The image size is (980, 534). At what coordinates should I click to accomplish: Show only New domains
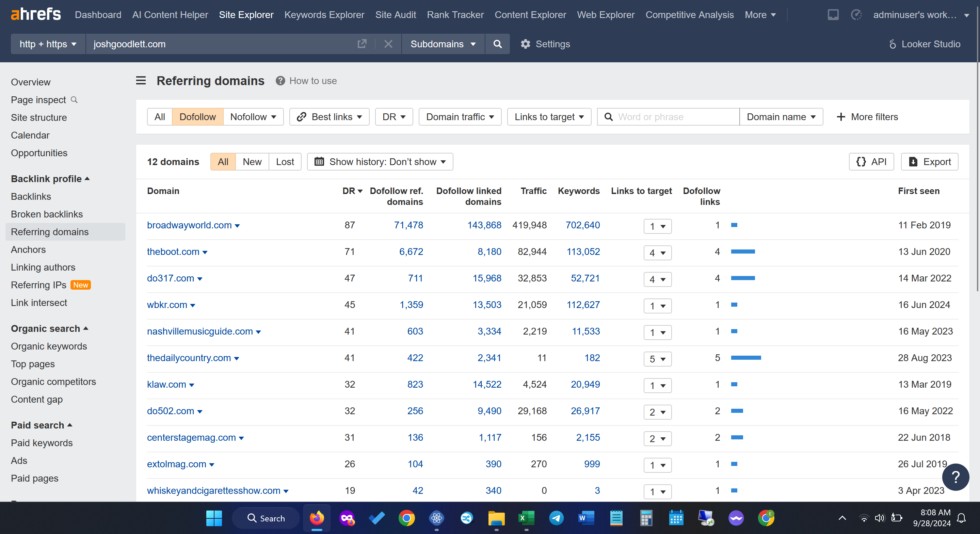click(x=252, y=162)
